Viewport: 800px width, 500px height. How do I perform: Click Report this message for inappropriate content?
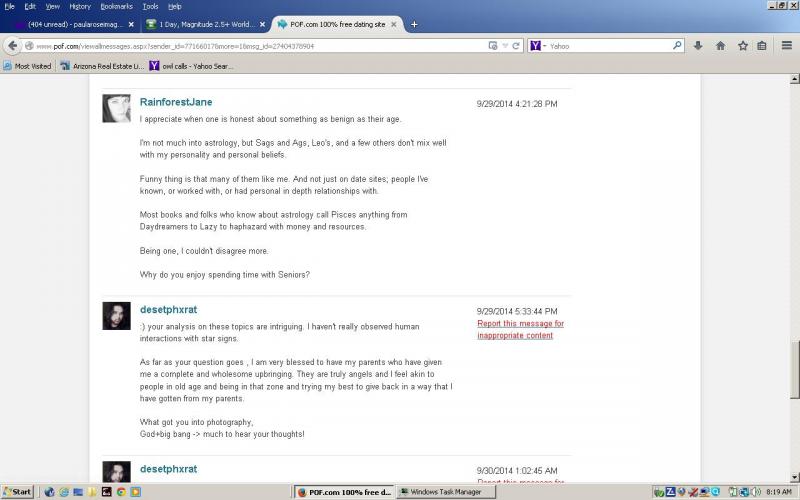[520, 329]
